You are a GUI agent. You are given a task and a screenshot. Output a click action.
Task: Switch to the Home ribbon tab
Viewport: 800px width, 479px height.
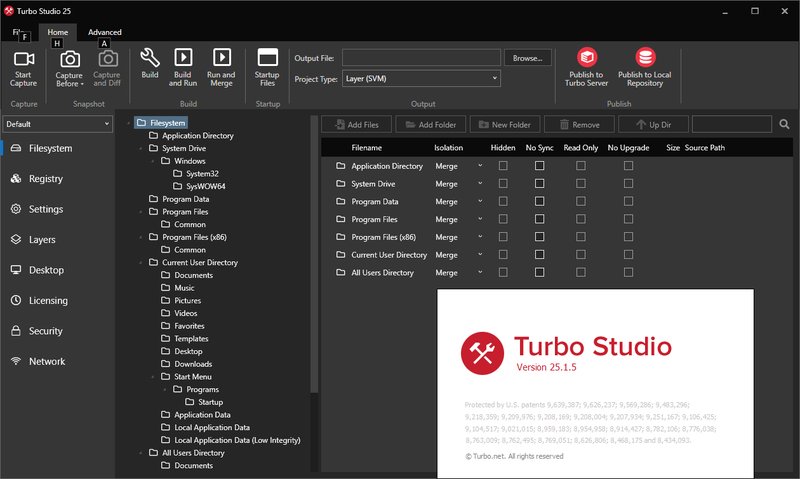[x=58, y=32]
